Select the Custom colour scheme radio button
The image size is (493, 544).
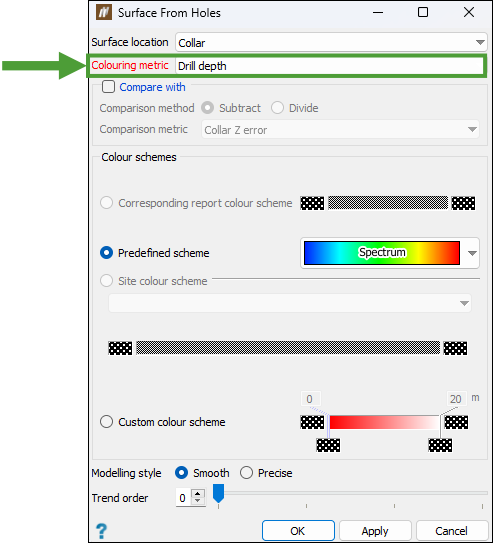(106, 422)
